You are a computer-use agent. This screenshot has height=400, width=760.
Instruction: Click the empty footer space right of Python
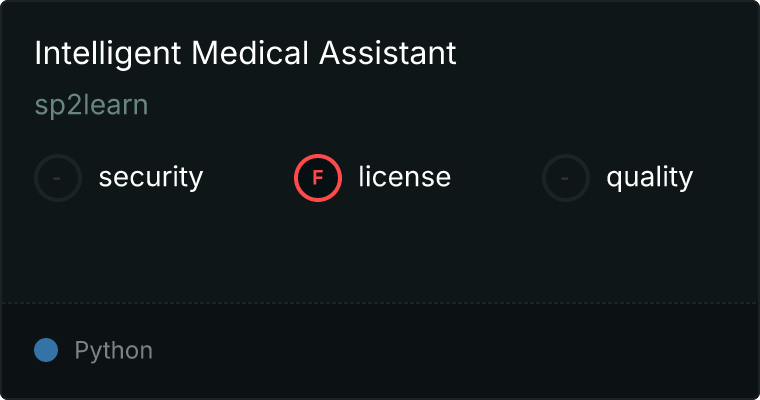tap(450, 351)
